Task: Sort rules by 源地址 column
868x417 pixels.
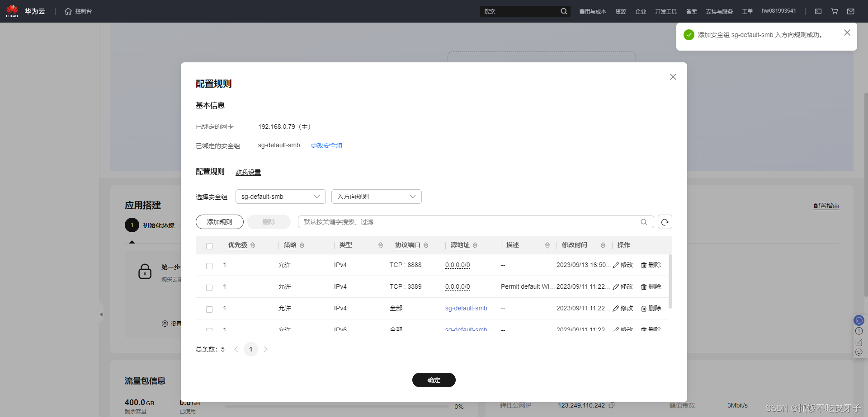Action: [x=475, y=245]
